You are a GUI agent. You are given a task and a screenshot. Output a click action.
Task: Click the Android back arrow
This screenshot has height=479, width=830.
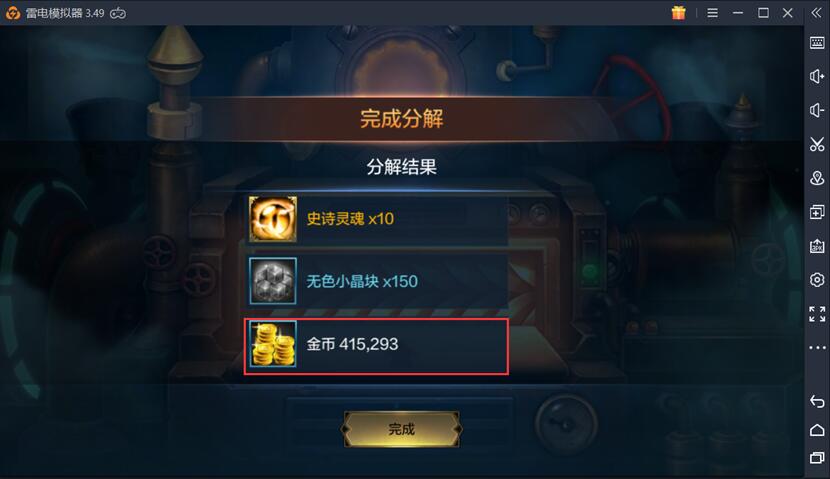click(x=817, y=402)
